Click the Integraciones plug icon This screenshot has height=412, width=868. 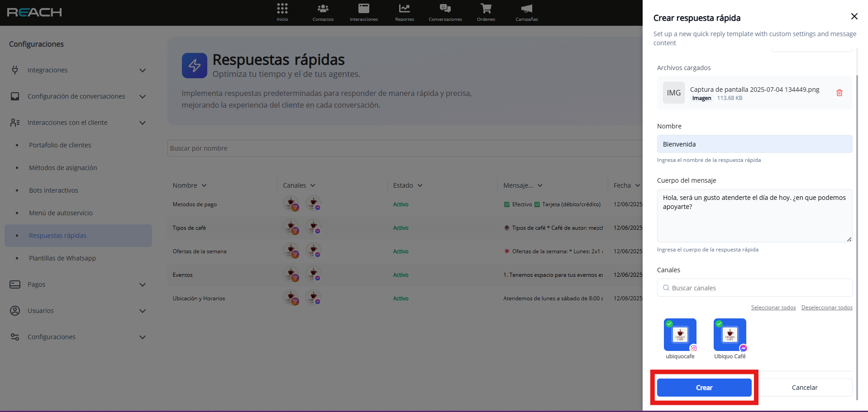(x=15, y=70)
